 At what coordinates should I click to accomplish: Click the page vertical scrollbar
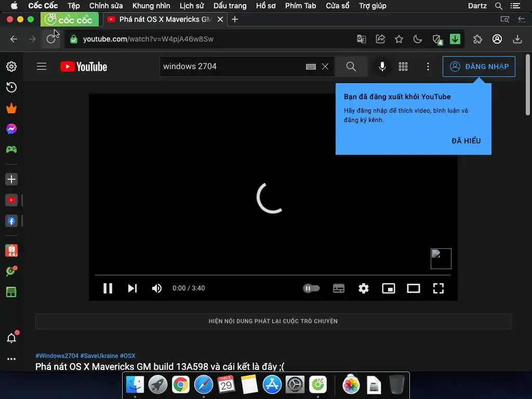[528, 85]
